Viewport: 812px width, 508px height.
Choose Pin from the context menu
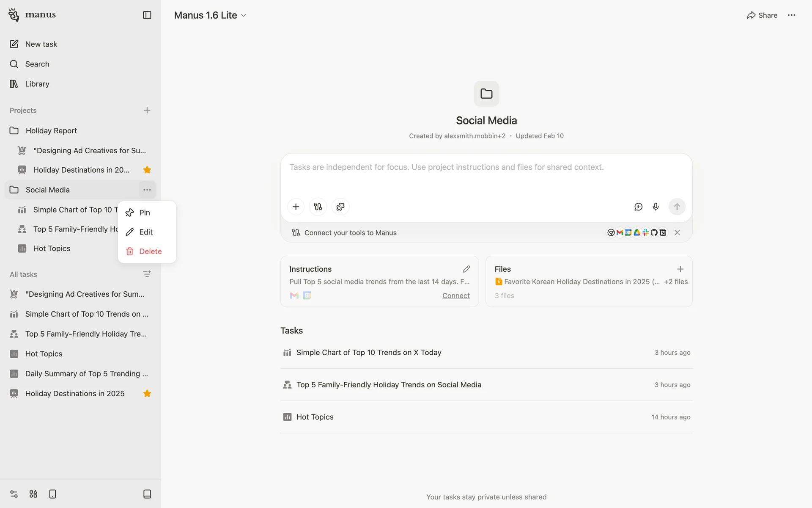[144, 213]
